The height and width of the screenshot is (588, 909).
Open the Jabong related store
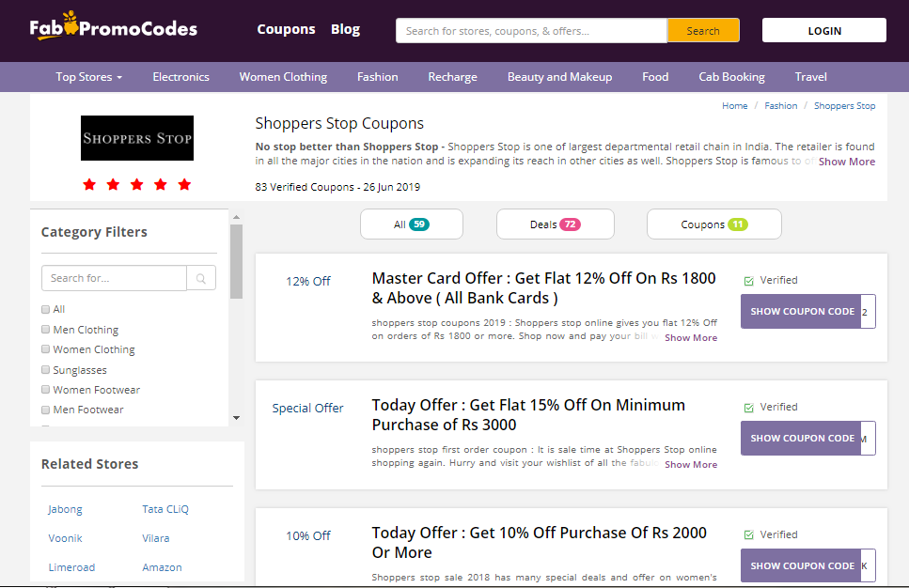coord(65,509)
